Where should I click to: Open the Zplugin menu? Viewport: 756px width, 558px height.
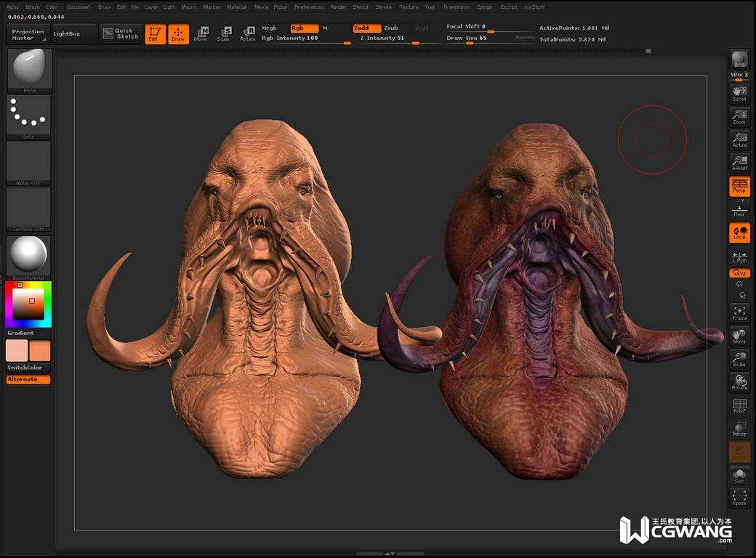click(x=484, y=7)
